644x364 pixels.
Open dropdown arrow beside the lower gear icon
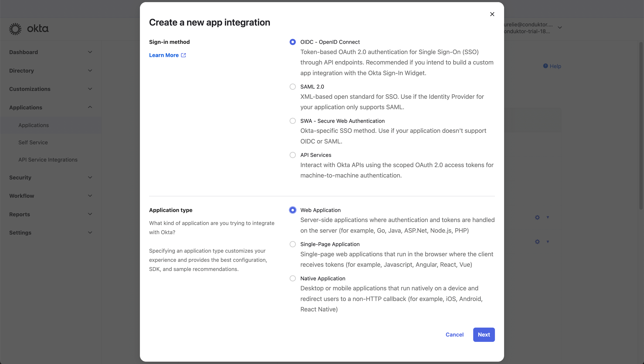548,242
